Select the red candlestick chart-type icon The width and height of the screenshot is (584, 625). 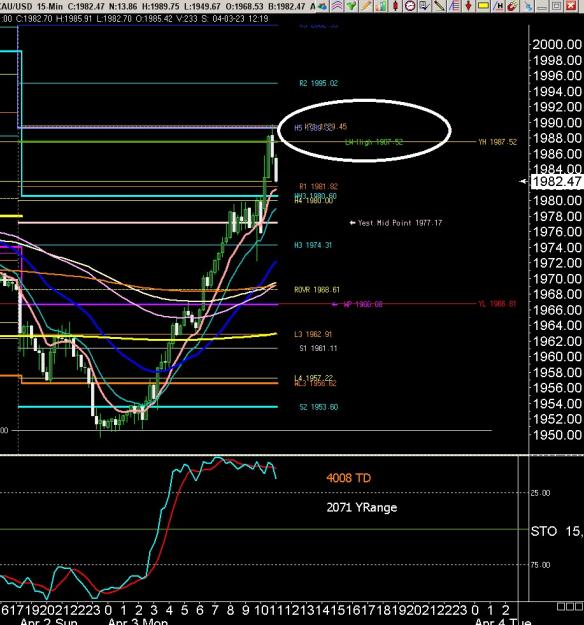(x=395, y=6)
